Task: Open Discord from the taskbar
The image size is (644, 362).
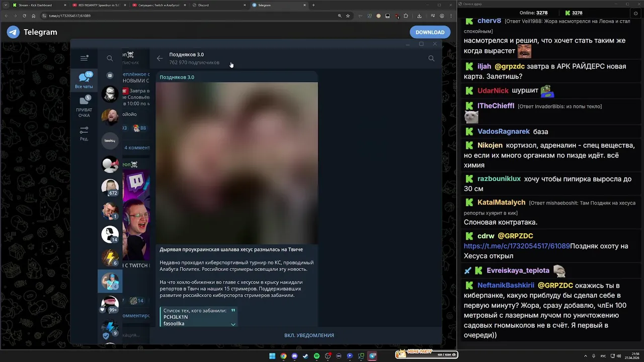Action: click(x=294, y=356)
